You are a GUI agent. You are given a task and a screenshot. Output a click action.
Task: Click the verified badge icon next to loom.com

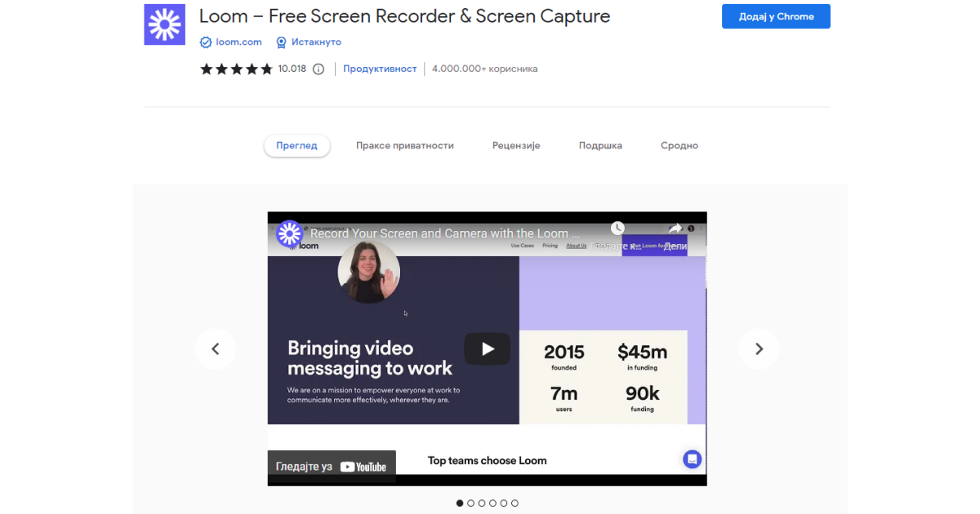[x=206, y=42]
